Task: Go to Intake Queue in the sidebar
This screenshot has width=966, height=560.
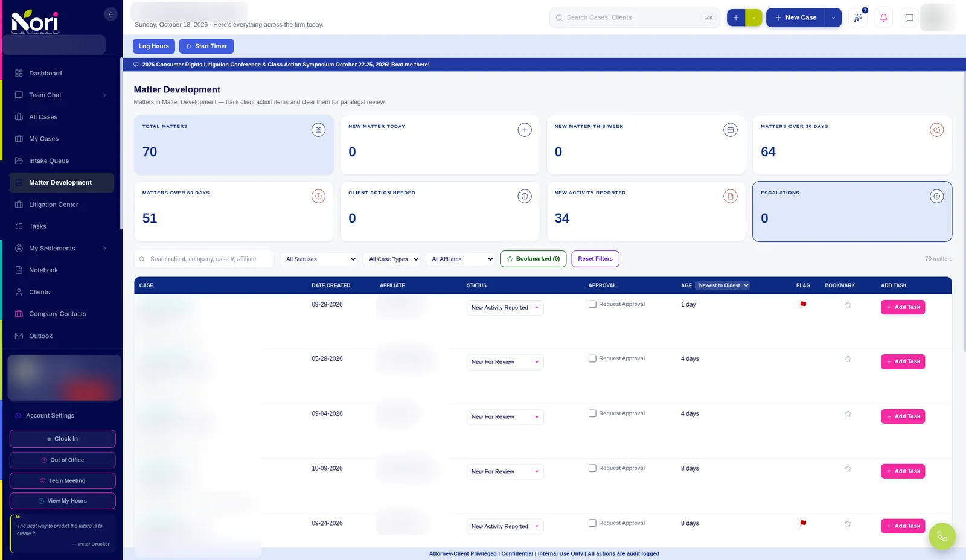Action: [61, 161]
